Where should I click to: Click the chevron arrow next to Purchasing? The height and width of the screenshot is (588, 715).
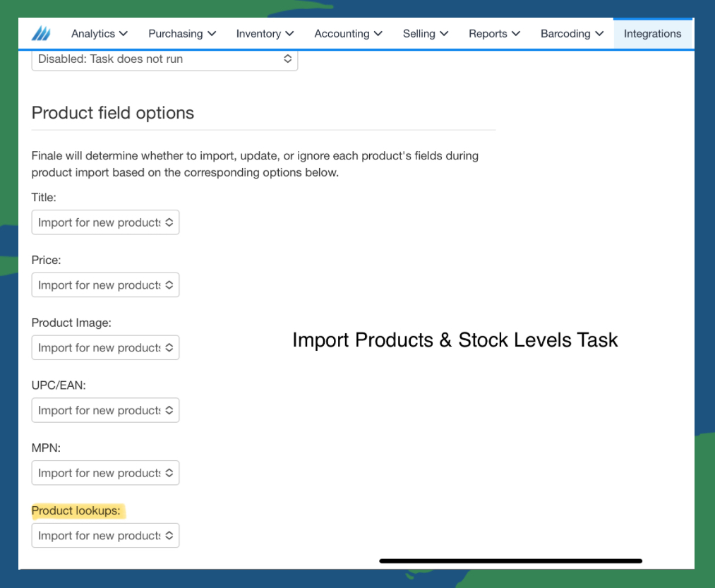(212, 34)
